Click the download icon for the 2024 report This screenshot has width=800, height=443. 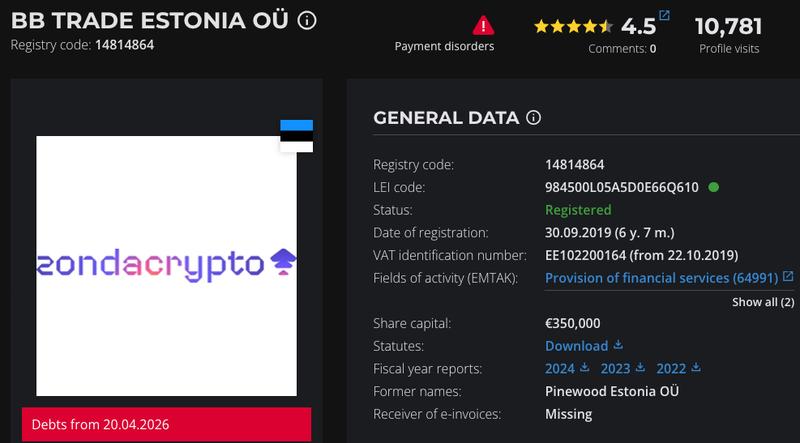click(585, 367)
